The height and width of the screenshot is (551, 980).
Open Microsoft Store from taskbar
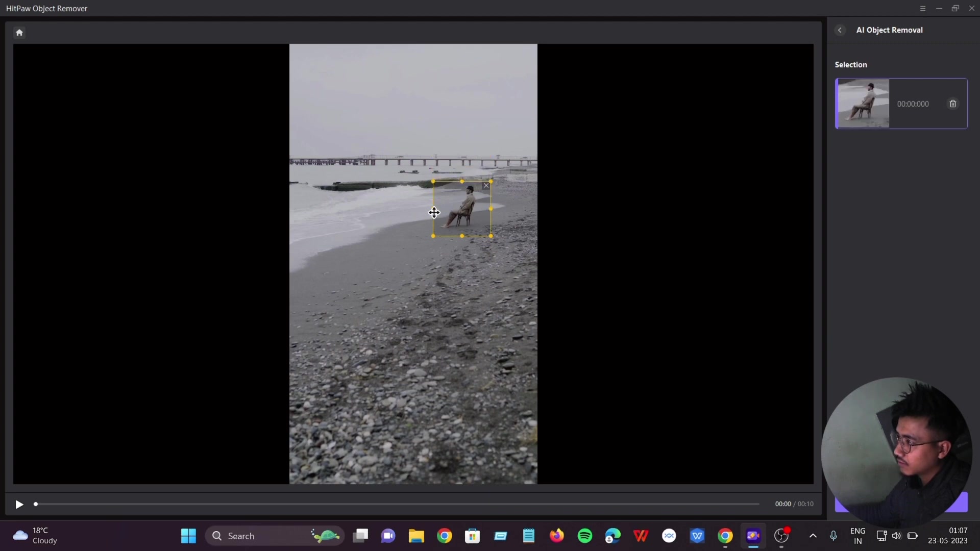point(473,536)
